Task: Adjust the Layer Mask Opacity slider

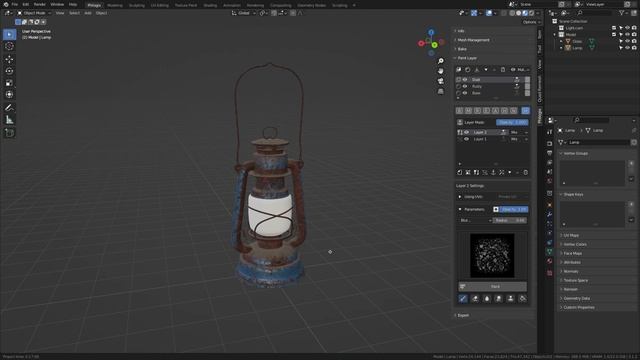Action: tap(512, 122)
